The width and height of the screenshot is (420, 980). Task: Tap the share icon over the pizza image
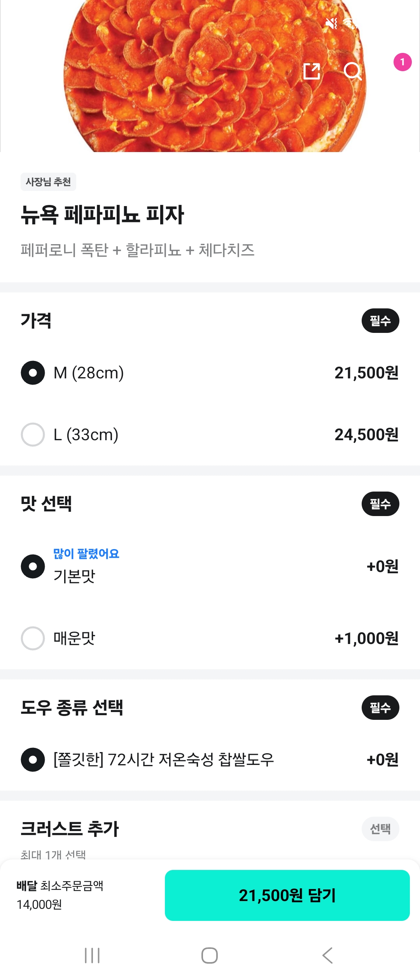point(311,71)
